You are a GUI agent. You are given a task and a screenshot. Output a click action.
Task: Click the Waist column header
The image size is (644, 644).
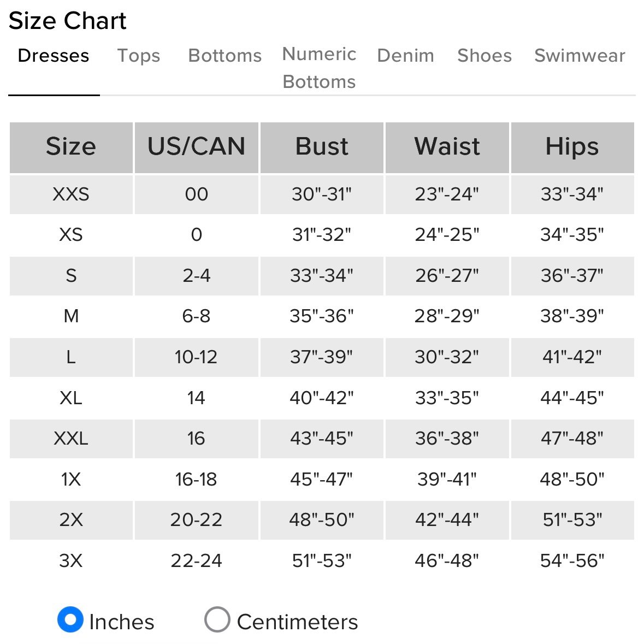(447, 147)
